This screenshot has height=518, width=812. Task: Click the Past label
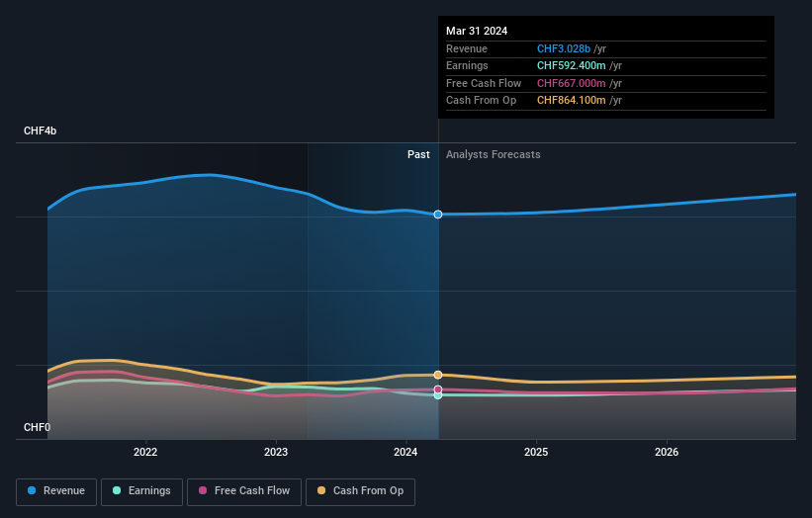coord(418,154)
